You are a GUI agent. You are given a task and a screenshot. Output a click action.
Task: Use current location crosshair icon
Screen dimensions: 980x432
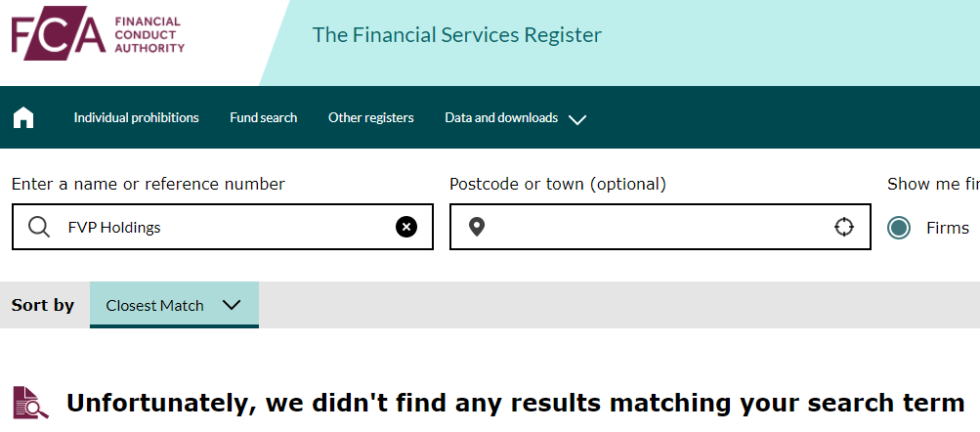click(844, 227)
